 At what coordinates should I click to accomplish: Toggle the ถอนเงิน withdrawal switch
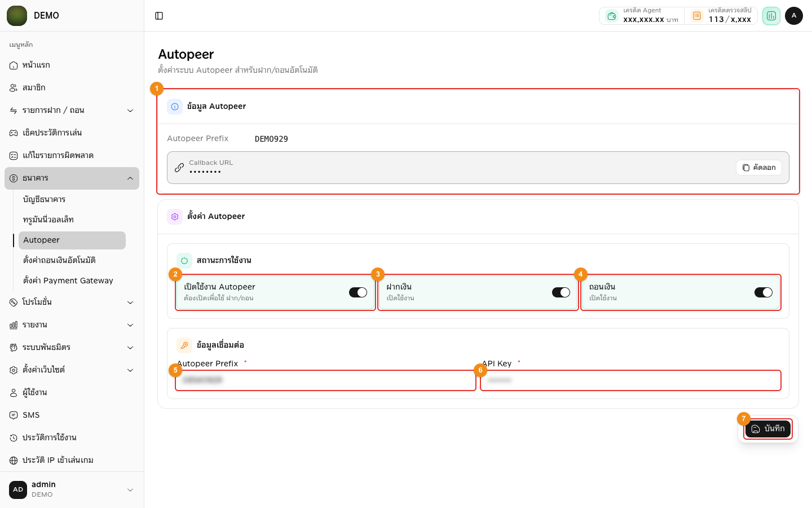point(764,292)
